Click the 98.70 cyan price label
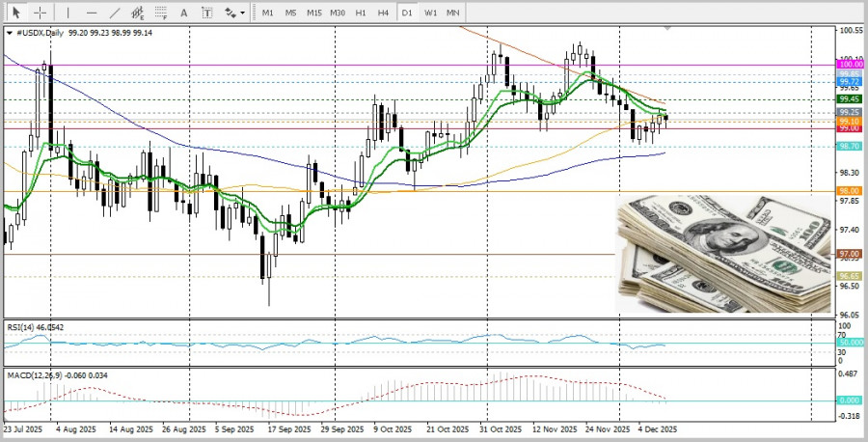Screen dimensions: 868x442 click(849, 147)
